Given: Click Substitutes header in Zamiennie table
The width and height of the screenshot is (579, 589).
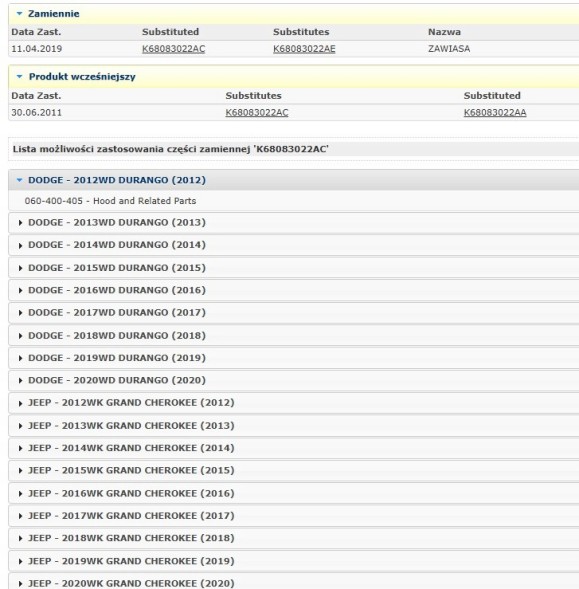Looking at the screenshot, I should [301, 32].
